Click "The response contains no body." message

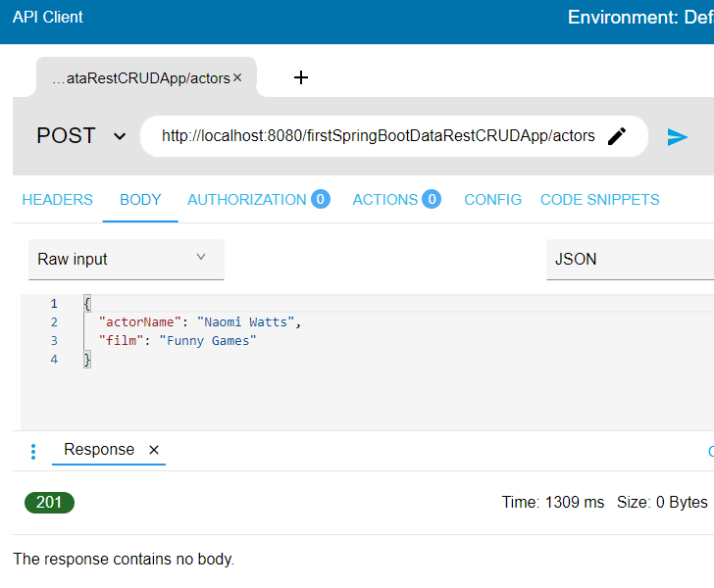pyautogui.click(x=124, y=560)
